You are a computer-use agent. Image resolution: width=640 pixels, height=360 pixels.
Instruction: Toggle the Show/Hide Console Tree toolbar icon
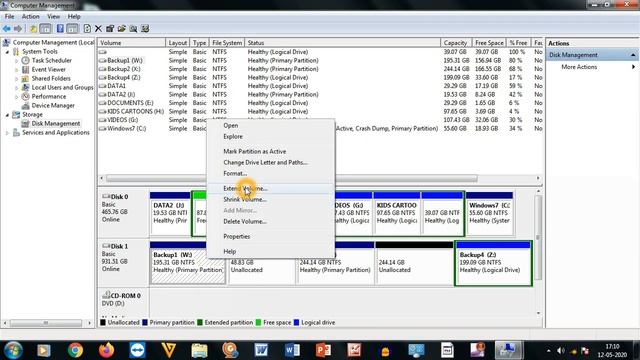[45, 29]
